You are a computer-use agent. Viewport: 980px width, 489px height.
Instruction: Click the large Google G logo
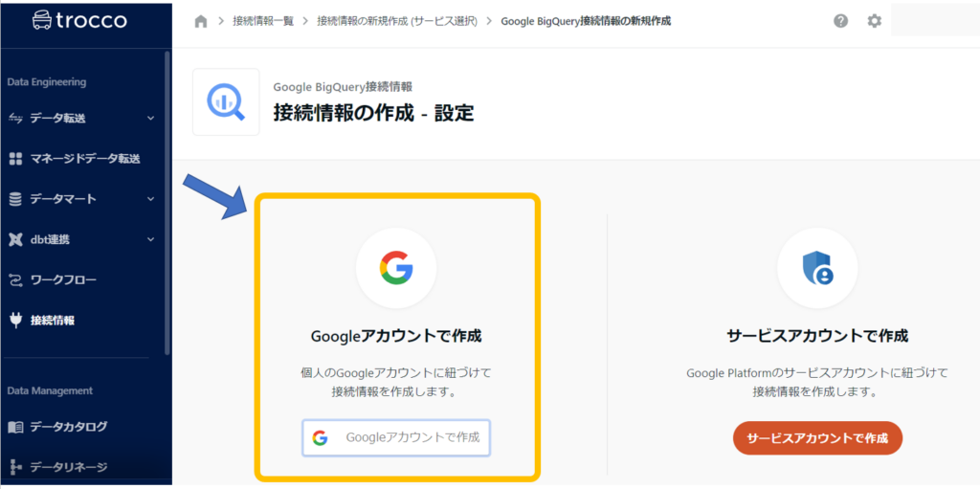tap(396, 268)
